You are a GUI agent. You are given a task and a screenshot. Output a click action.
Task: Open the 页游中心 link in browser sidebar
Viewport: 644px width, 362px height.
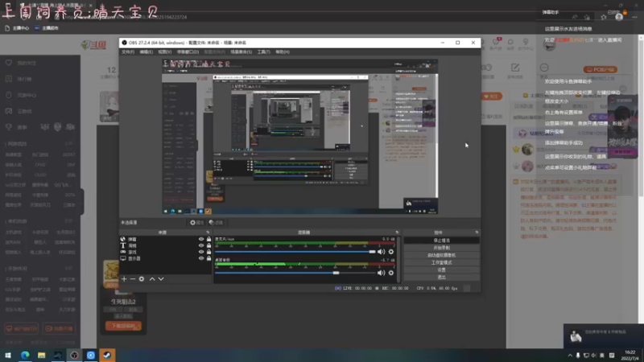pos(27,95)
